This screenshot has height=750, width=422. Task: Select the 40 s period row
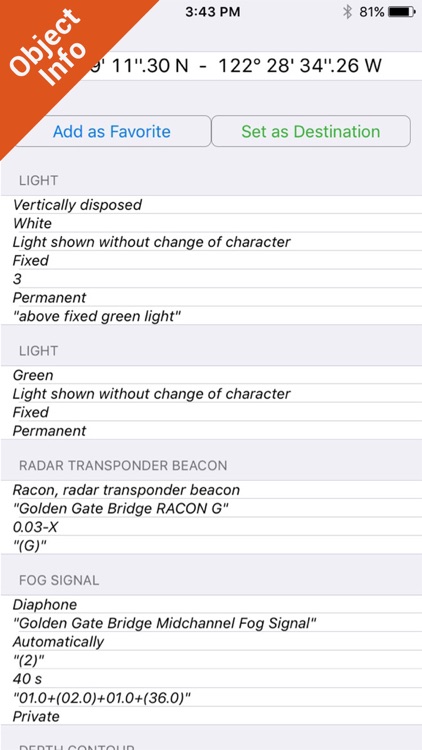[211, 679]
